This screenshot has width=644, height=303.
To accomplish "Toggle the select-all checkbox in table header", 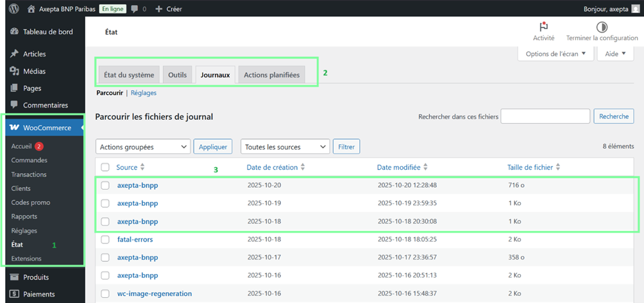I will (105, 167).
